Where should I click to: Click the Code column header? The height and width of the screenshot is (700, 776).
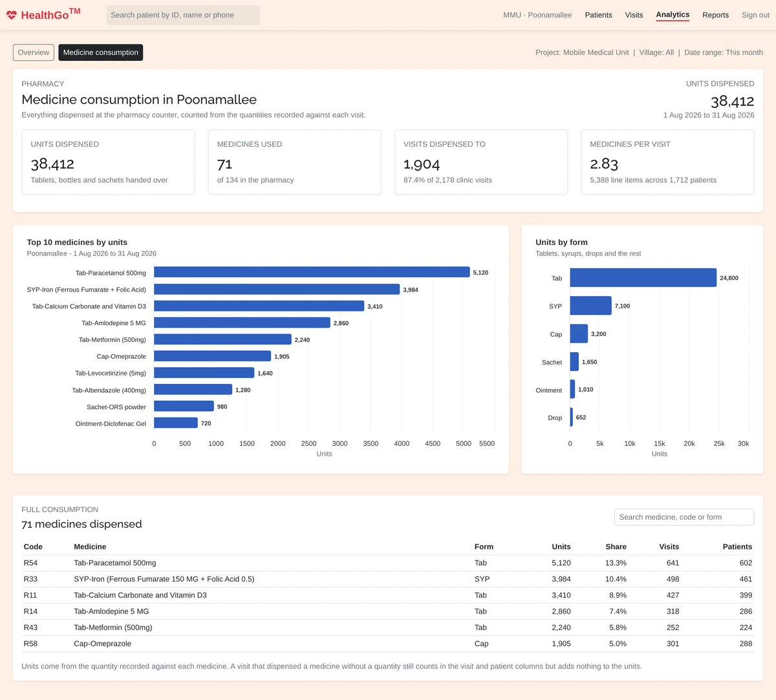(33, 547)
